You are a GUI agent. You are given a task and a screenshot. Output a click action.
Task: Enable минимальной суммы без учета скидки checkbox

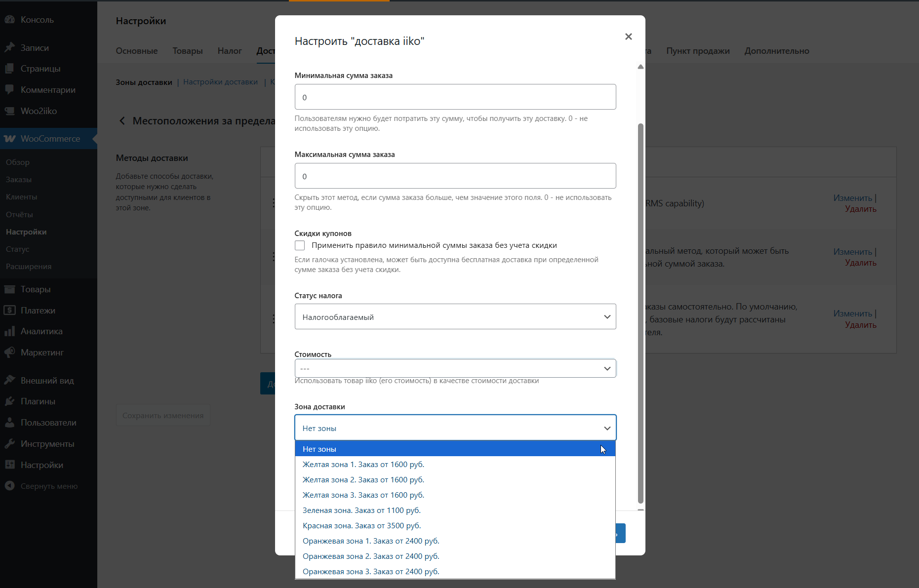[300, 245]
